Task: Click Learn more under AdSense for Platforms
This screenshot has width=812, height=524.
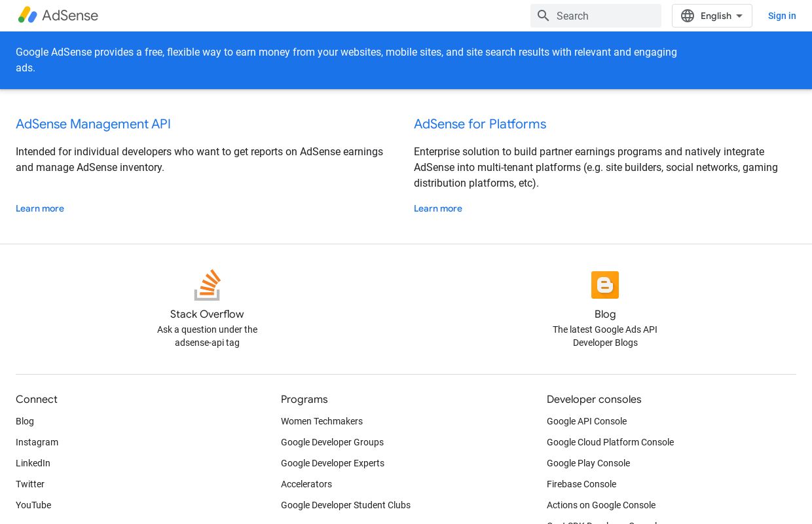Action: (438, 208)
